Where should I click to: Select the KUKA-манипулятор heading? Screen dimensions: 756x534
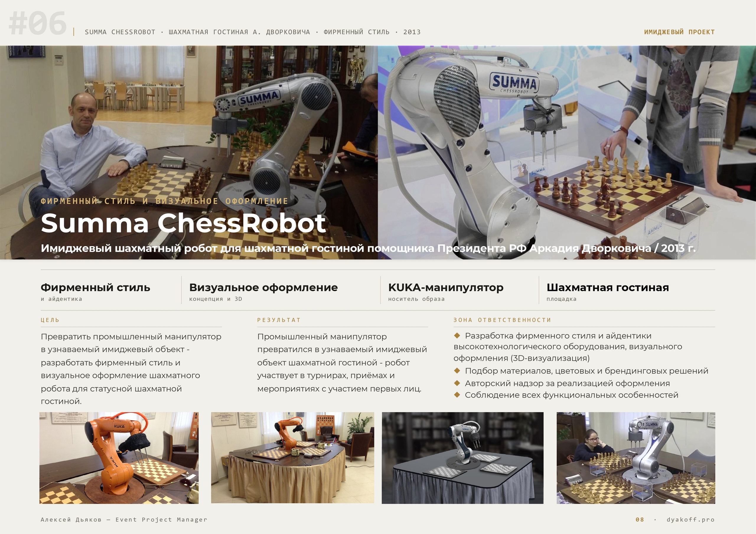click(x=446, y=288)
